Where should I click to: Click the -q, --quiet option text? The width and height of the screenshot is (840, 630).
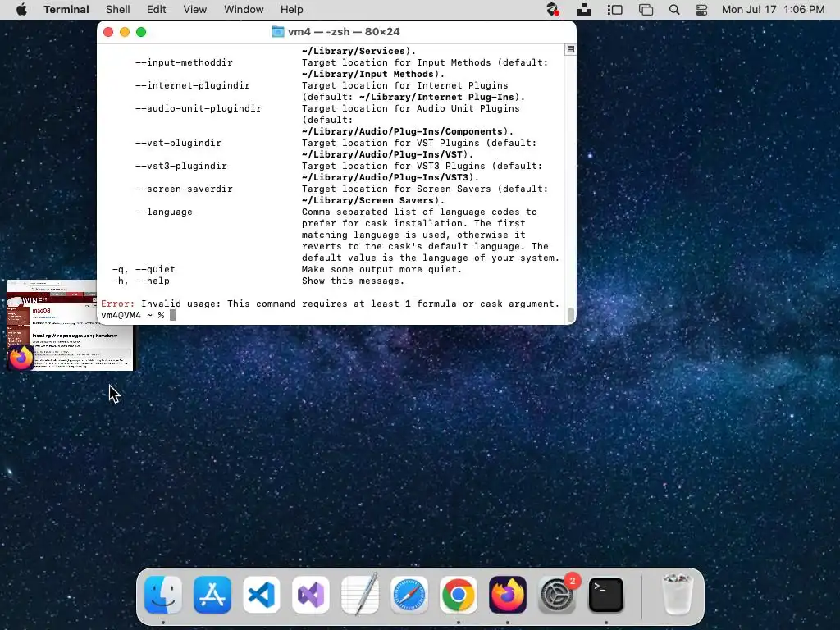click(144, 269)
